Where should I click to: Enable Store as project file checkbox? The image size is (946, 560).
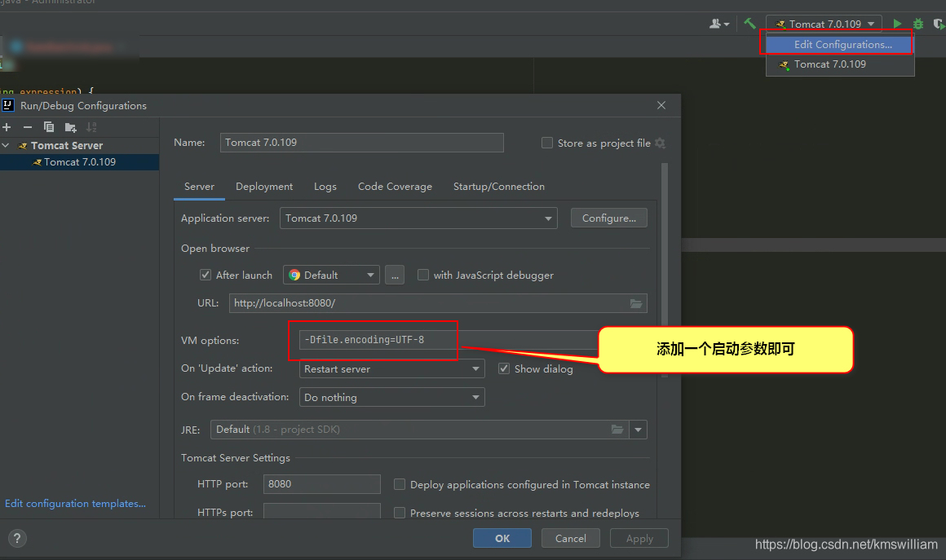click(x=547, y=143)
